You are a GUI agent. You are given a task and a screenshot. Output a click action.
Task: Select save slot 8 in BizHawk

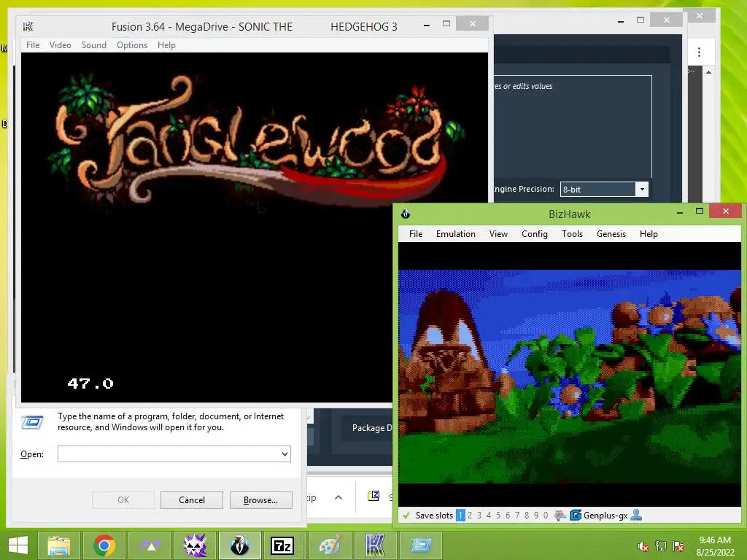527,516
